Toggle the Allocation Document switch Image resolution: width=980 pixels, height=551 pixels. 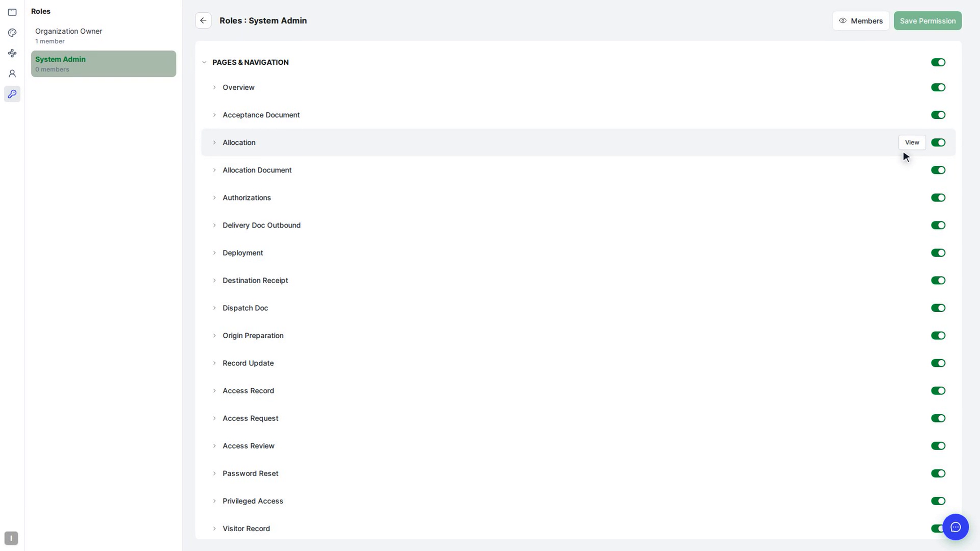click(938, 170)
